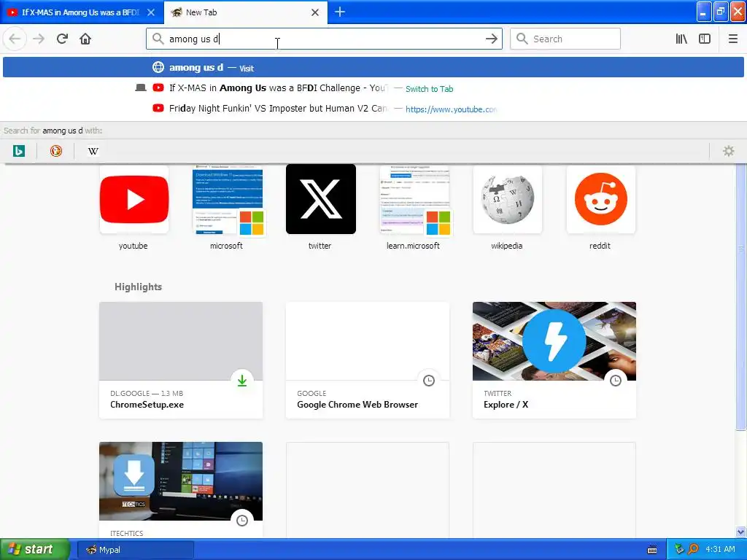Image resolution: width=747 pixels, height=560 pixels.
Task: Open Google Chrome Web Browser highlight
Action: [x=368, y=360]
